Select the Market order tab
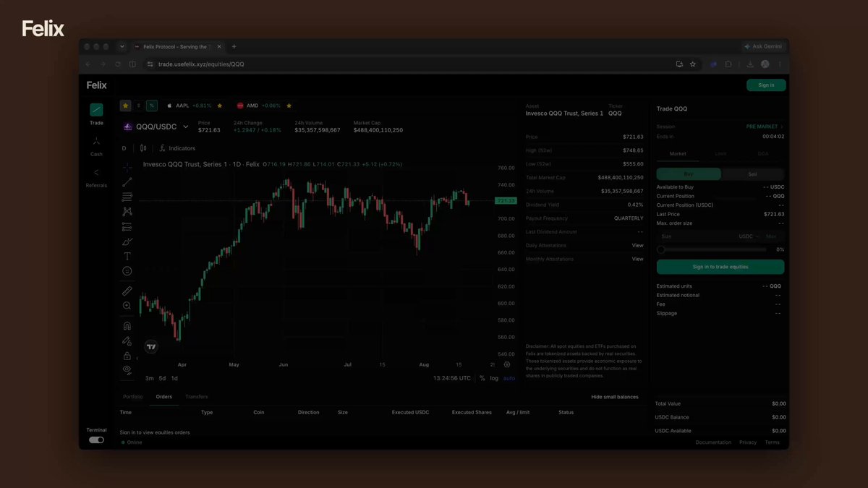Viewport: 868px width, 488px height. tap(678, 154)
